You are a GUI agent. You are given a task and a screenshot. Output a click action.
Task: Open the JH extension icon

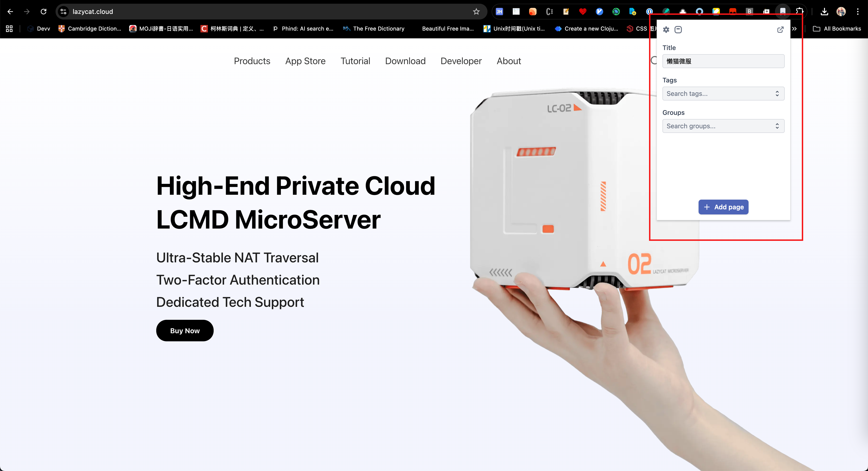(499, 12)
